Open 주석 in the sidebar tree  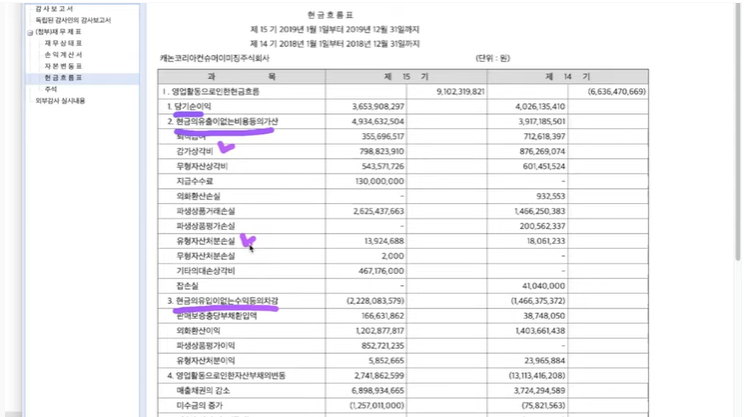[x=51, y=89]
